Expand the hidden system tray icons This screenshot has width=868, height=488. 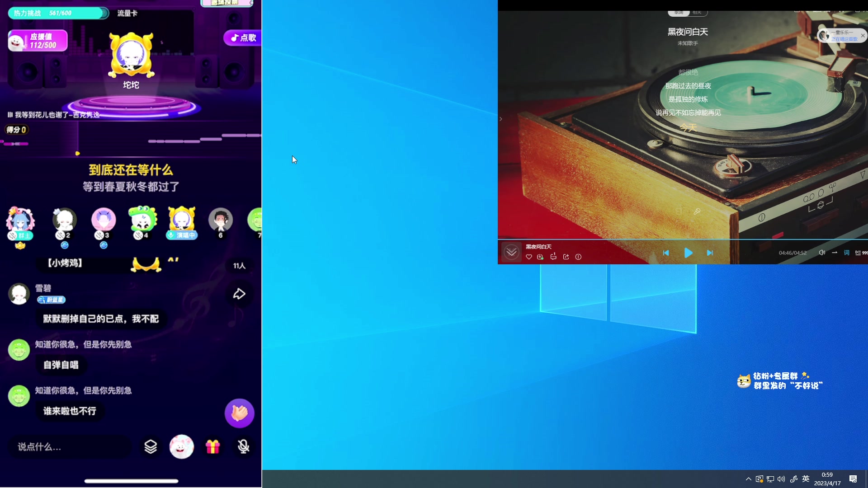[x=748, y=479]
